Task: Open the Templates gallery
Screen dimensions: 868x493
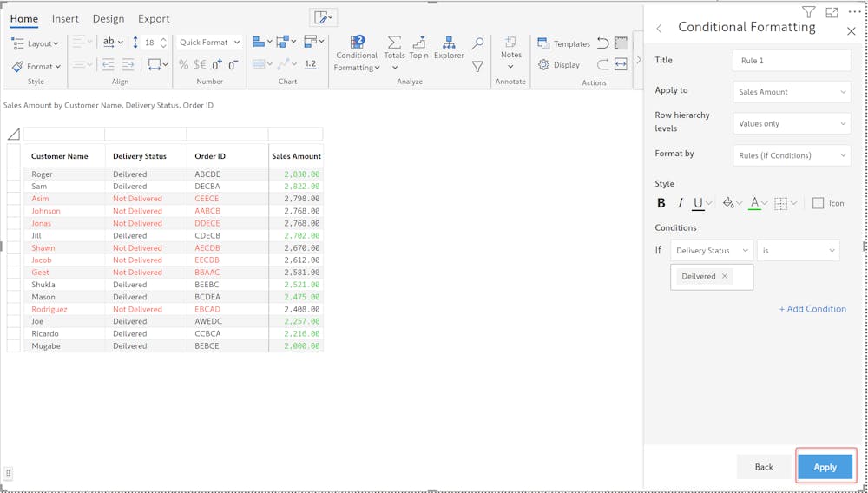Action: [563, 43]
